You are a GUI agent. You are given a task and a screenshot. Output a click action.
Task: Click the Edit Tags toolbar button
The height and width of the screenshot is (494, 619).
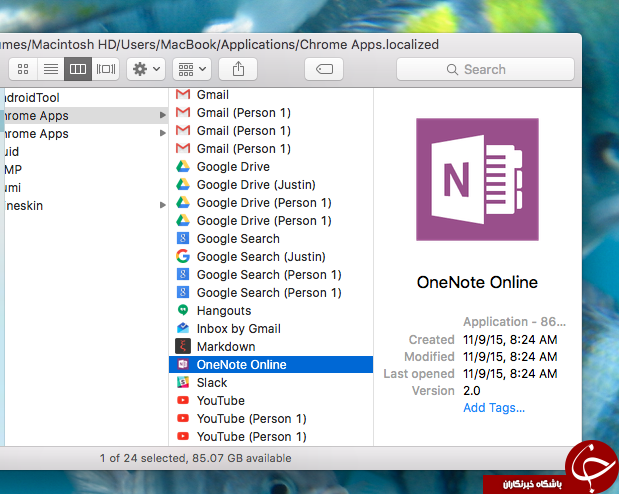tap(324, 69)
